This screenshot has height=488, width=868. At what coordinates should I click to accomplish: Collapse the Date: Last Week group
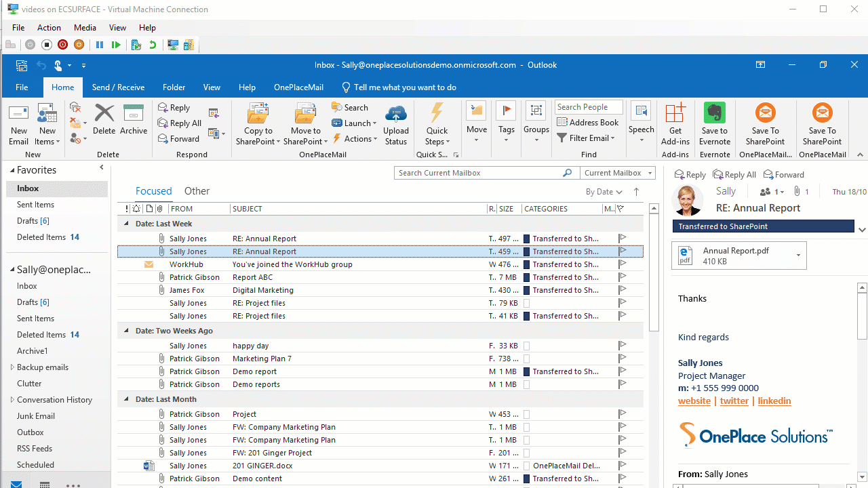click(125, 223)
